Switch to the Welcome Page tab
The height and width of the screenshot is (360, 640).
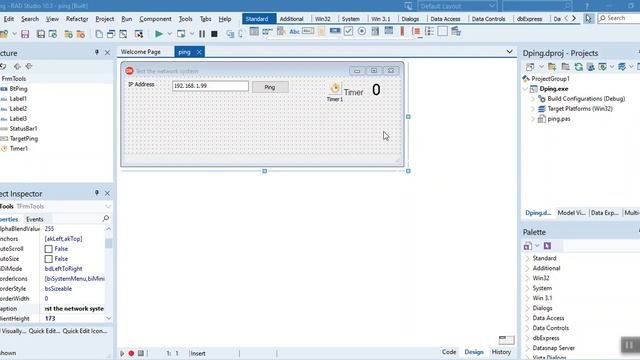tap(141, 52)
